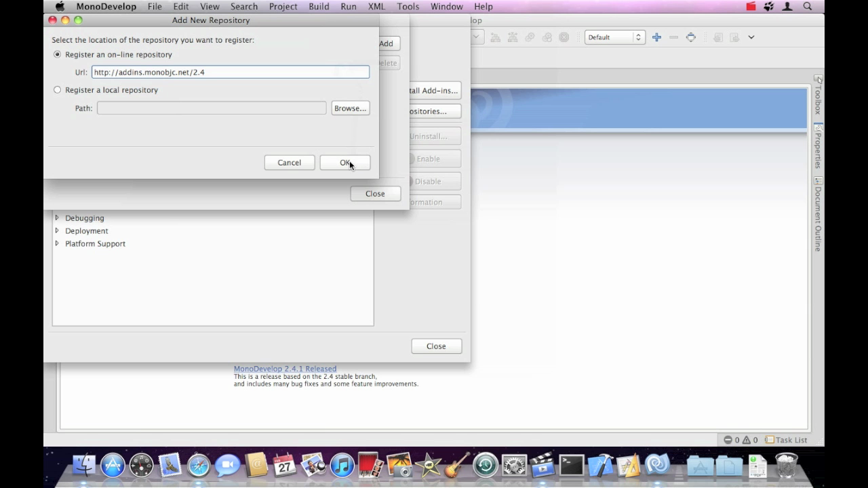Open the Build menu

[x=319, y=7]
